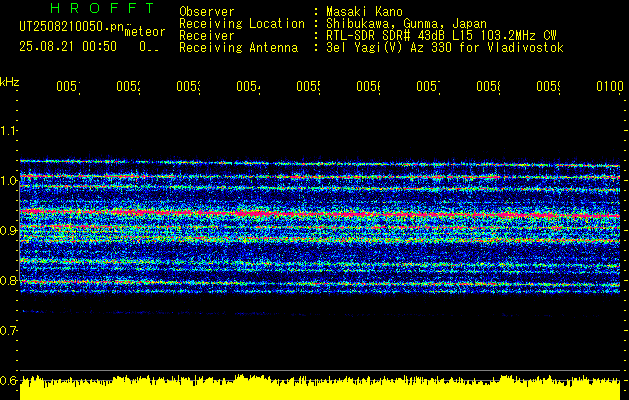
Task: Click the 0052 time axis marker
Action: point(128,87)
